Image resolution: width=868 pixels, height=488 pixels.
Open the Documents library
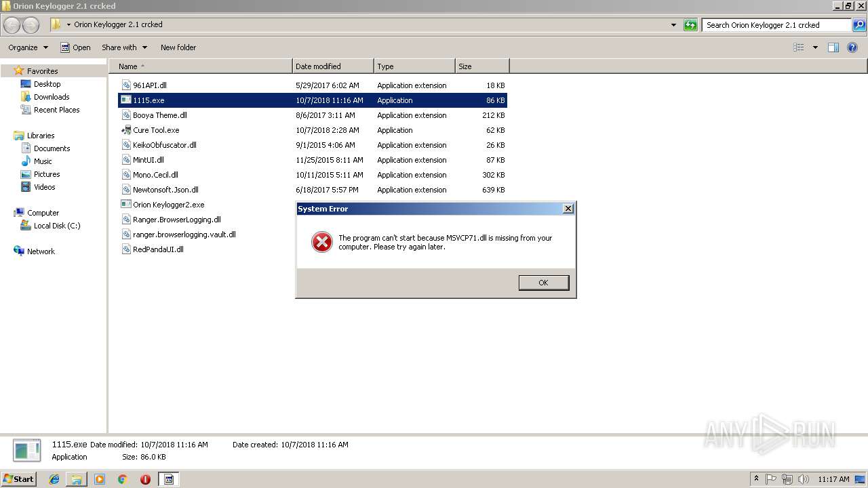pyautogui.click(x=52, y=148)
